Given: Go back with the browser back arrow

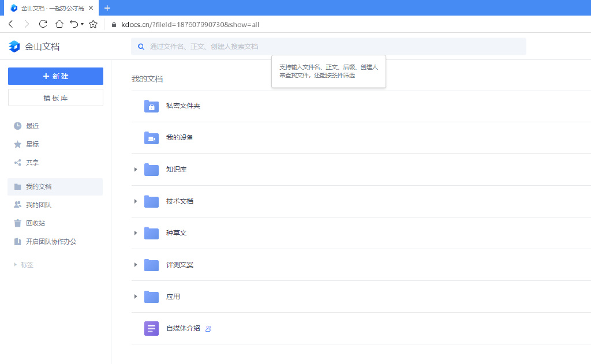Looking at the screenshot, I should [11, 24].
